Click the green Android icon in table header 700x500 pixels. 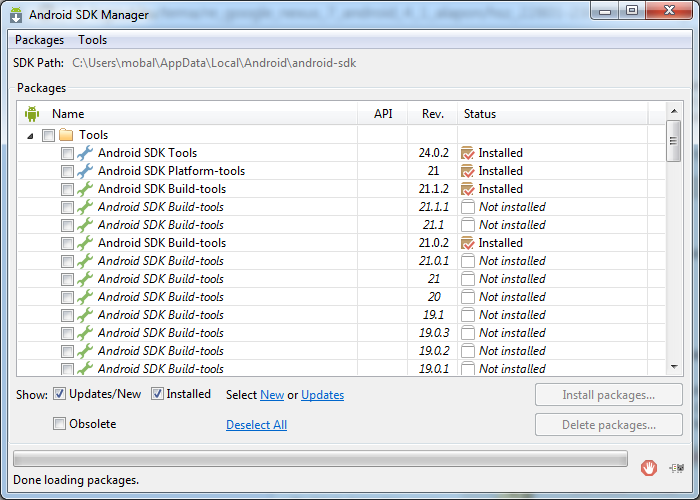tap(32, 114)
